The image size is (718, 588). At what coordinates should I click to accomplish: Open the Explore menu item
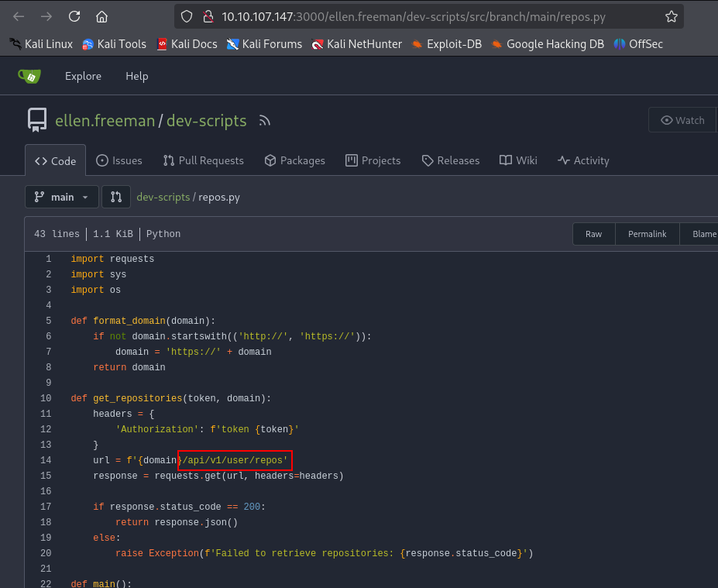click(83, 76)
